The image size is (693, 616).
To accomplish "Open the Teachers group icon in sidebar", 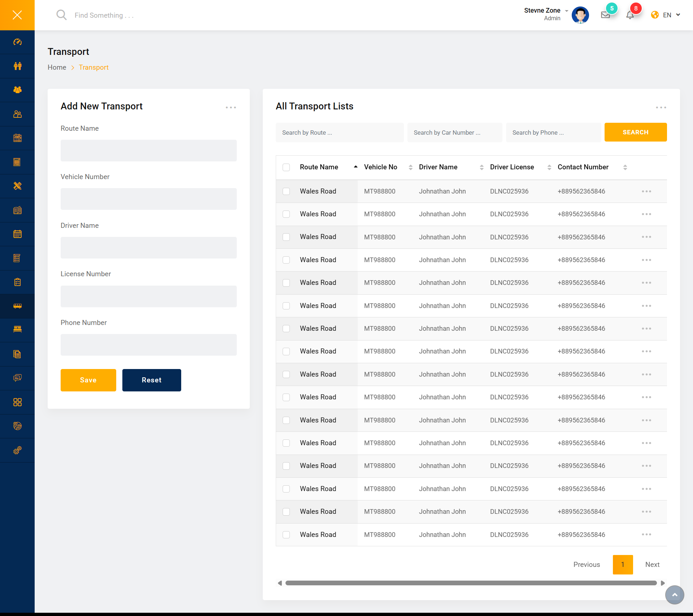I will [17, 90].
